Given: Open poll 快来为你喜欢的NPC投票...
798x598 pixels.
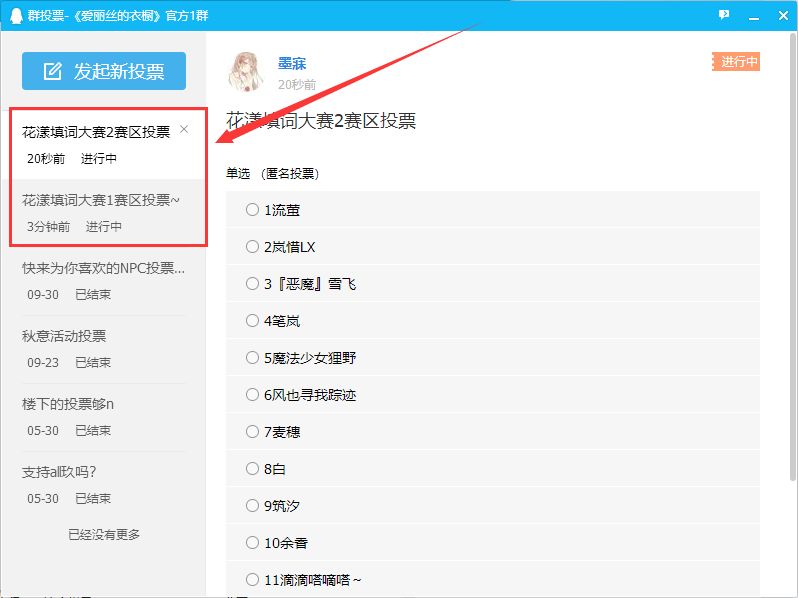Looking at the screenshot, I should (x=103, y=280).
